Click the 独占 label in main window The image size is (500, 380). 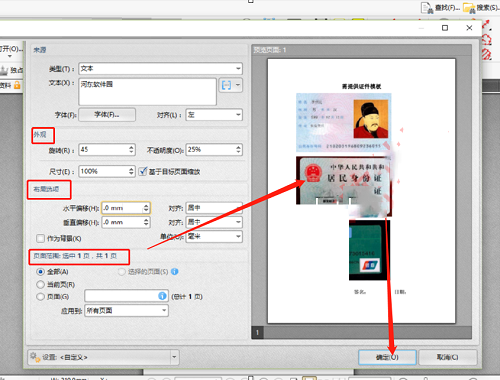tap(16, 70)
